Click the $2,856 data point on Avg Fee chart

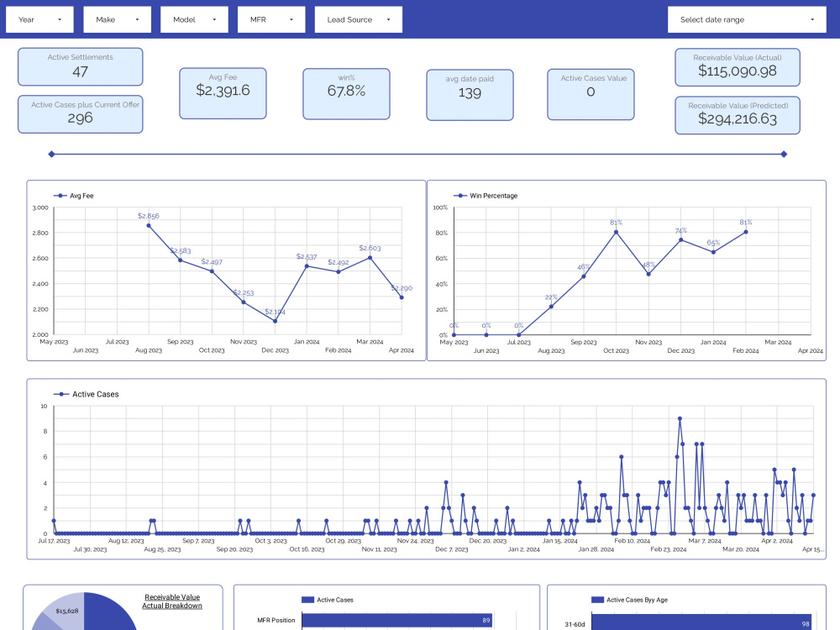[149, 225]
